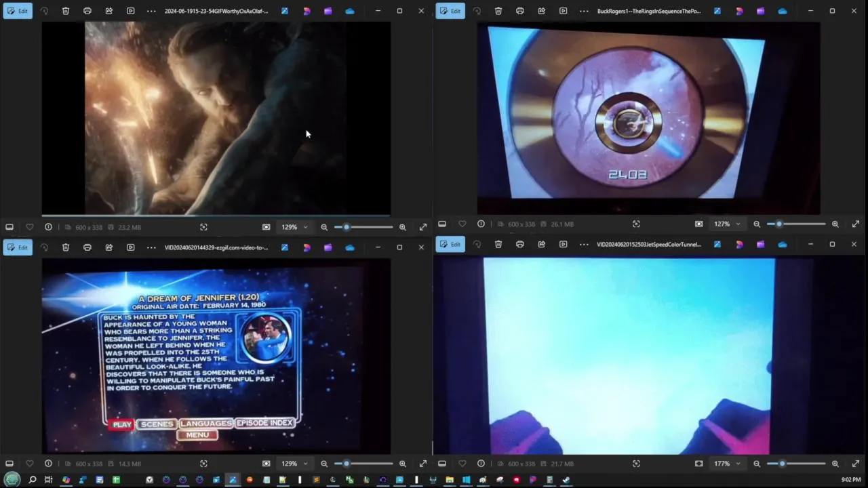Image resolution: width=868 pixels, height=488 pixels.
Task: Delete the image in the top-left Olaf GIF window
Action: pyautogui.click(x=66, y=11)
